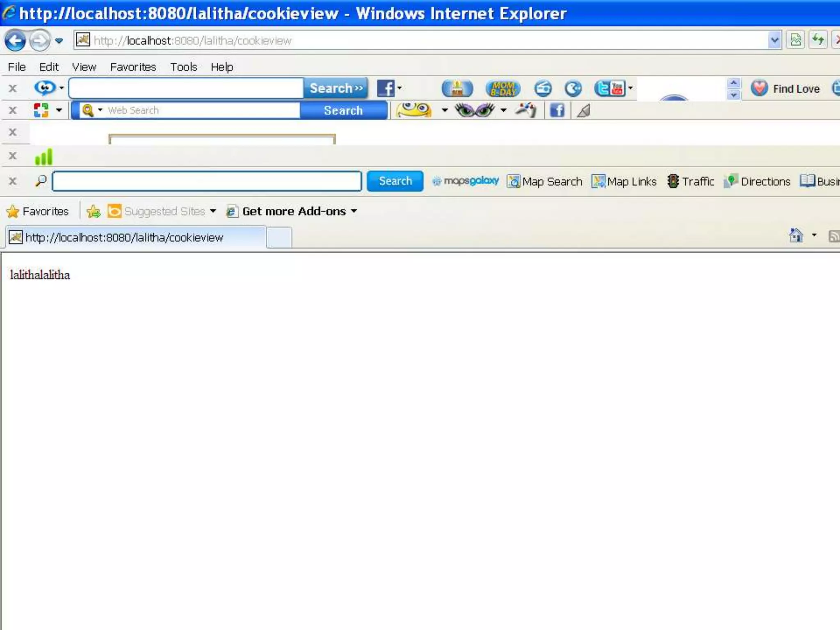Click the colorful puzzle toolbar logo
The image size is (840, 630).
[41, 110]
